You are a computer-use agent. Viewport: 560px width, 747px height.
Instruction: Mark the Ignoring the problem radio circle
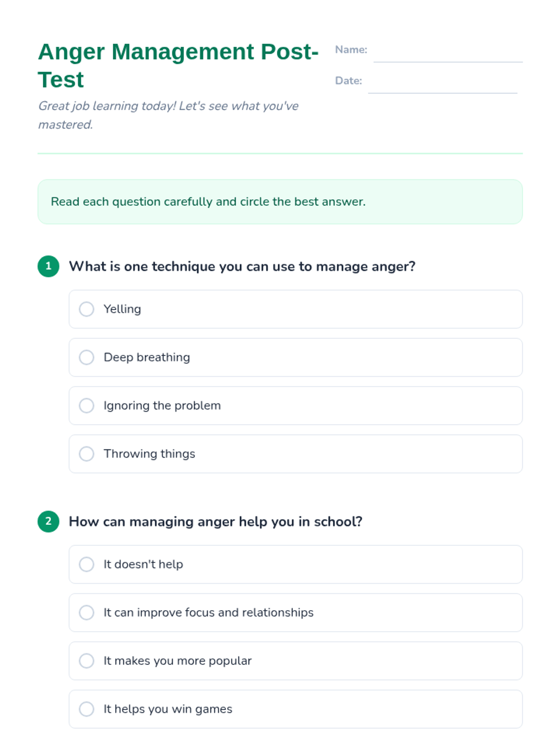point(86,405)
